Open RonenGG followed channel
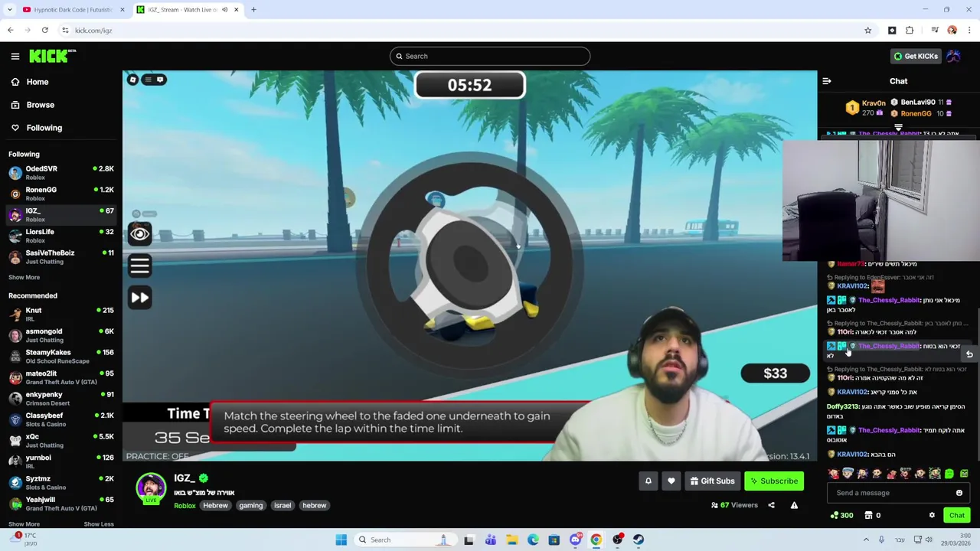The width and height of the screenshot is (980, 551). [61, 194]
